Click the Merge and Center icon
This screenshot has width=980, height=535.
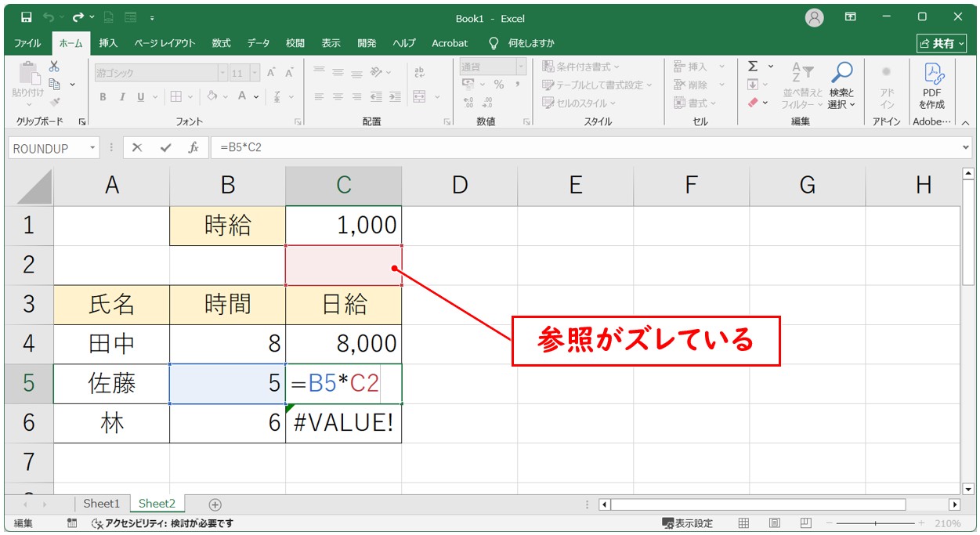pos(419,96)
